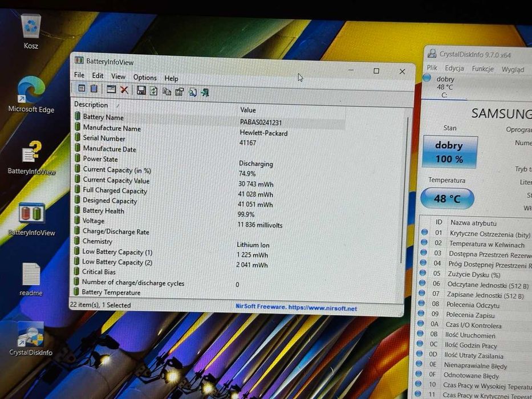Open View menu in BatteryInfoView

[x=118, y=76]
